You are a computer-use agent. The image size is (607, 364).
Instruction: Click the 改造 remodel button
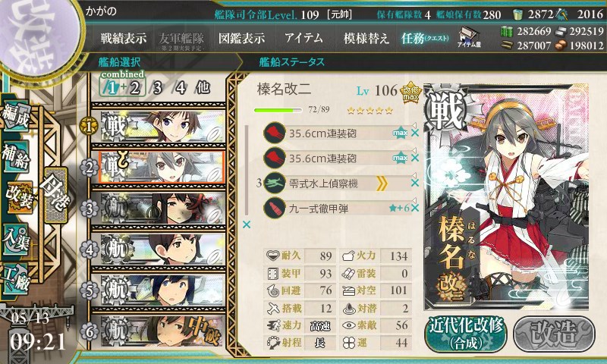[554, 334]
